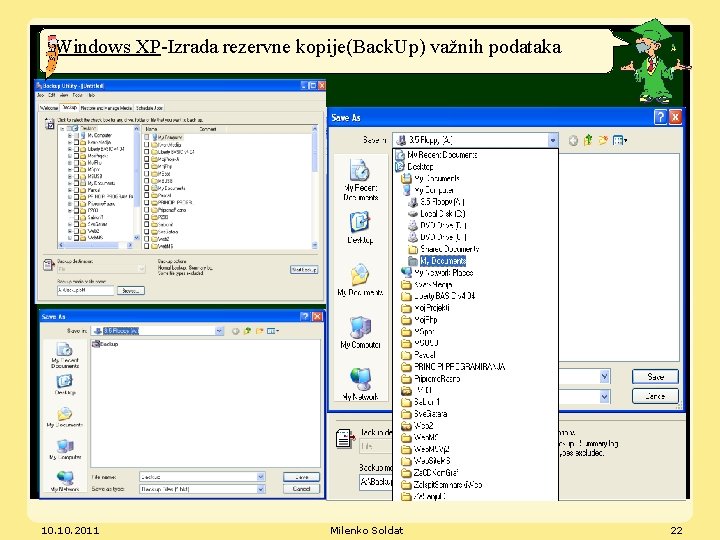The width and height of the screenshot is (720, 540).
Task: Click Cancel button in small Save As dialog
Action: (301, 489)
